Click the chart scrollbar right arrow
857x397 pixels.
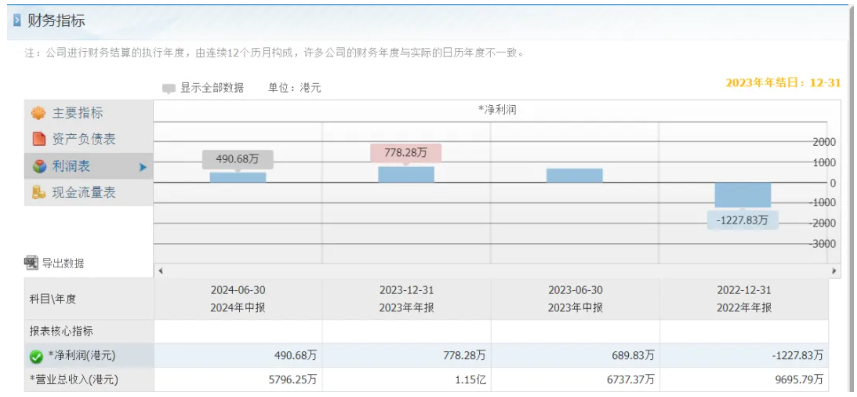(x=834, y=271)
